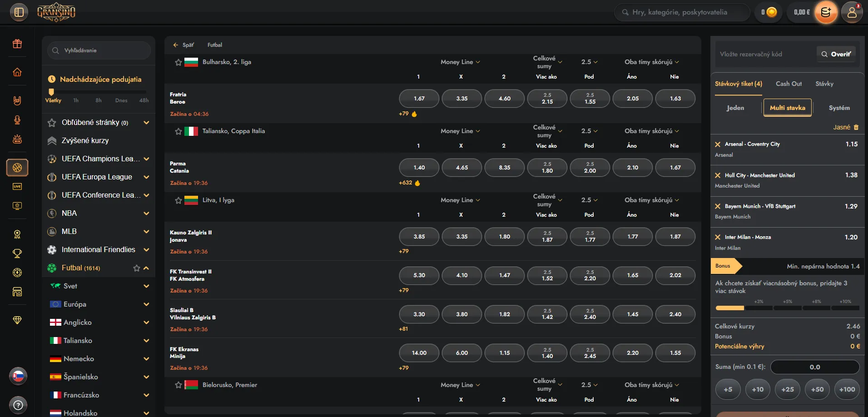This screenshot has height=417, width=868.
Task: Open the help question mark icon
Action: (18, 405)
